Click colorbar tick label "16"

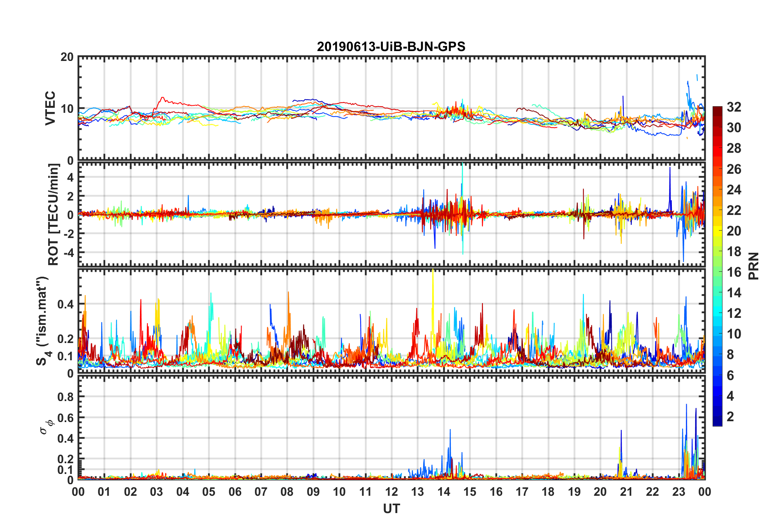734,272
